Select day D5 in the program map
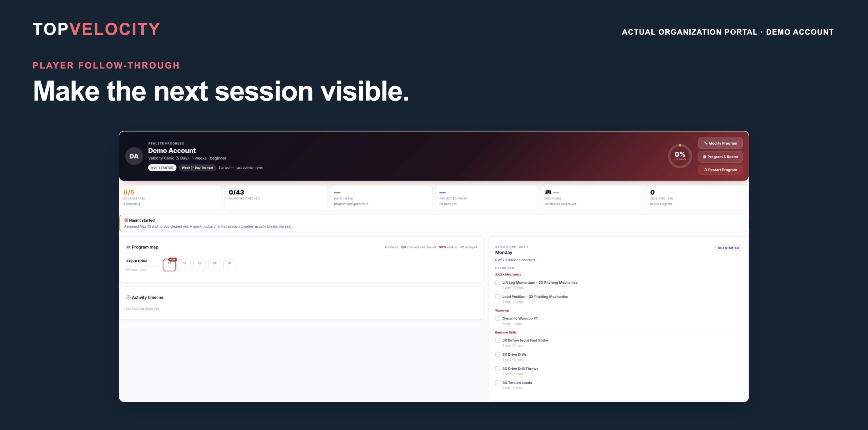 coord(230,265)
